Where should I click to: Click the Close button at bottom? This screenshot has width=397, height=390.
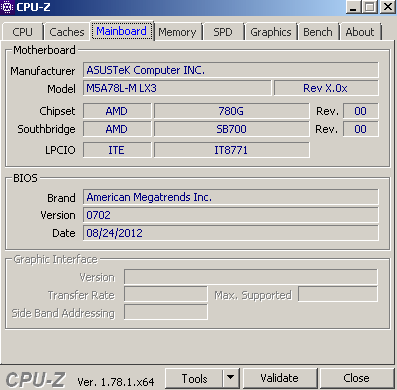[356, 378]
